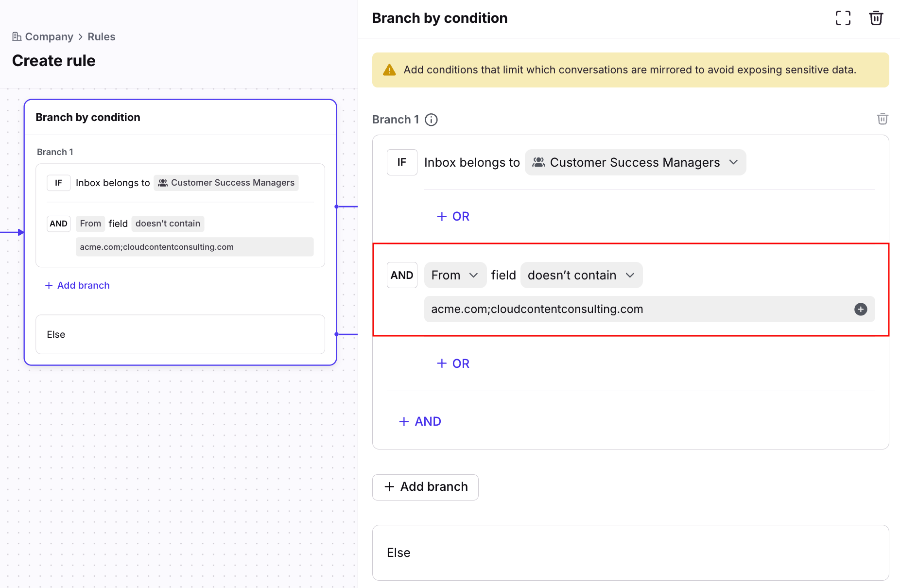Screen dimensions: 900x588
Task: Add OR condition below the From field row
Action: [x=453, y=363]
